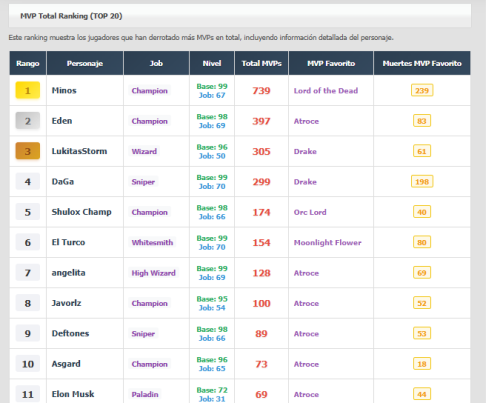Viewport: 500px width, 403px height.
Task: Click the bronze rank 3 badge
Action: [28, 151]
